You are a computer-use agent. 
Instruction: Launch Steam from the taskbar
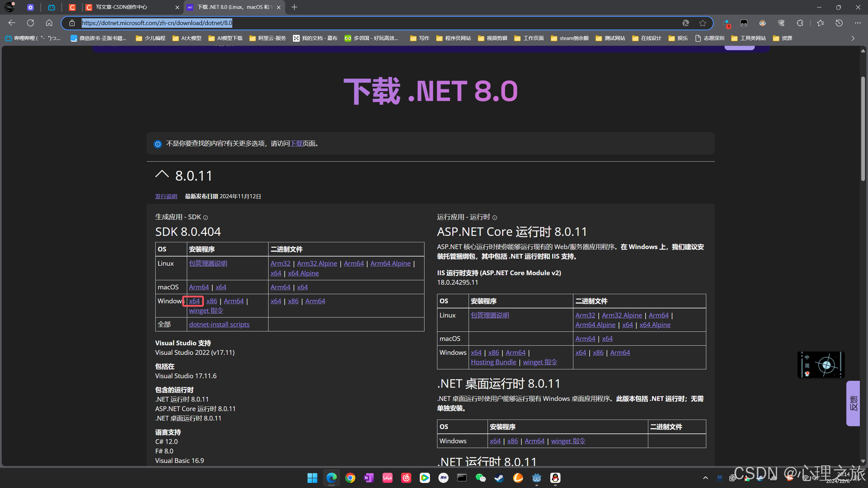(498, 478)
